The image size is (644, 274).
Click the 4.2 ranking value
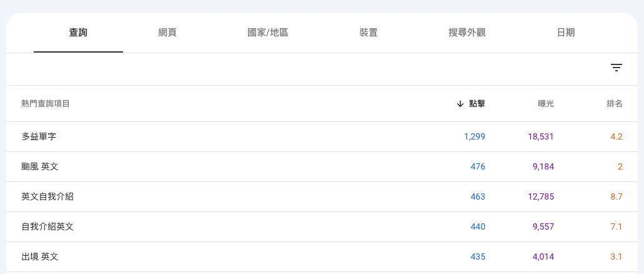(617, 136)
